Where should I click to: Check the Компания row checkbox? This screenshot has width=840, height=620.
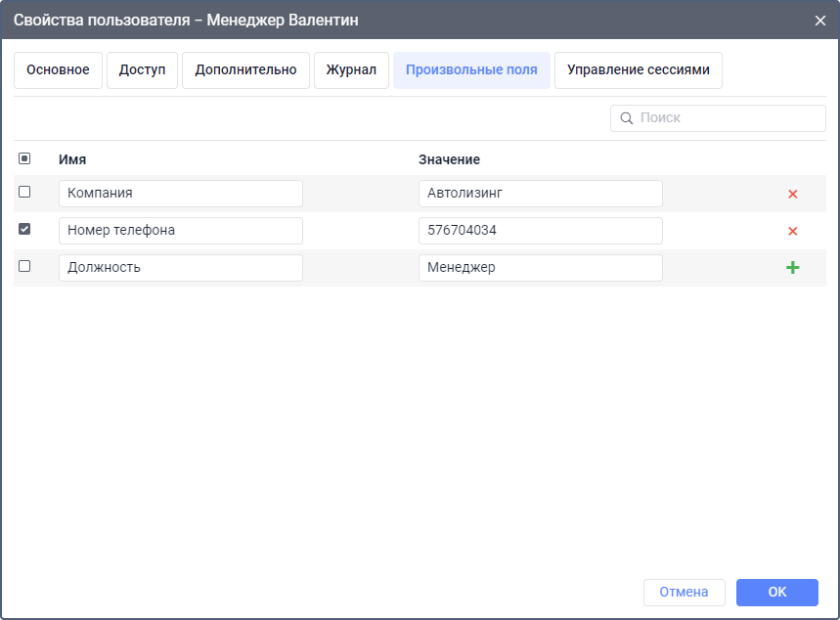tap(24, 193)
